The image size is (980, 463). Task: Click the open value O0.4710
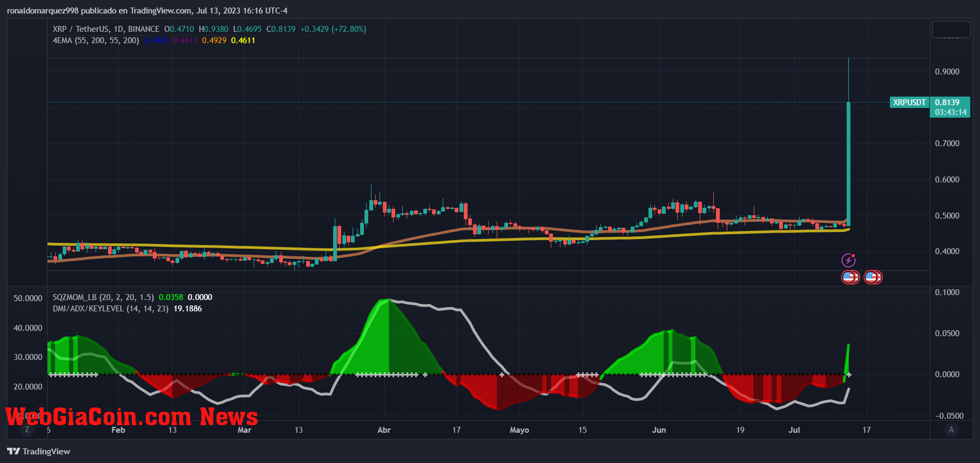[x=179, y=29]
